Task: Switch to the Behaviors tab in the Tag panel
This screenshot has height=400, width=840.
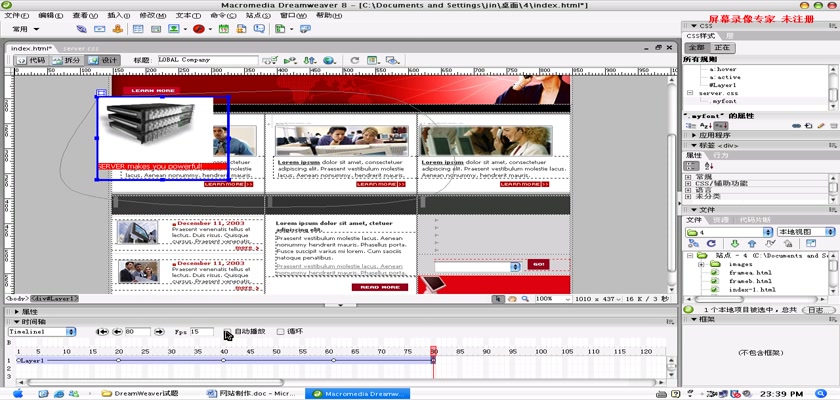Action: (x=721, y=155)
